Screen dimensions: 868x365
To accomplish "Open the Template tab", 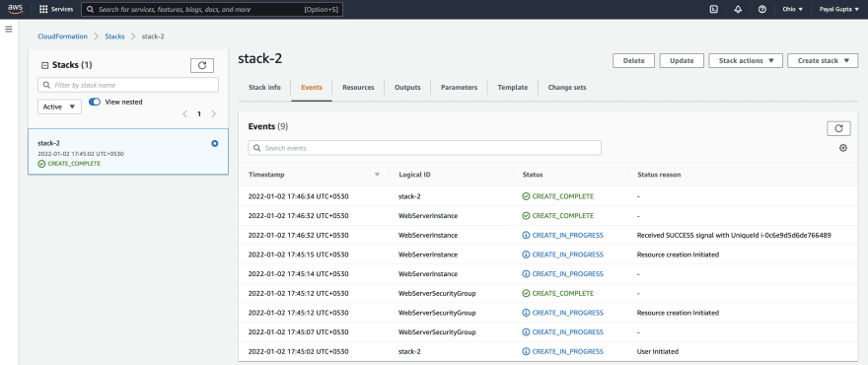I will click(x=512, y=88).
